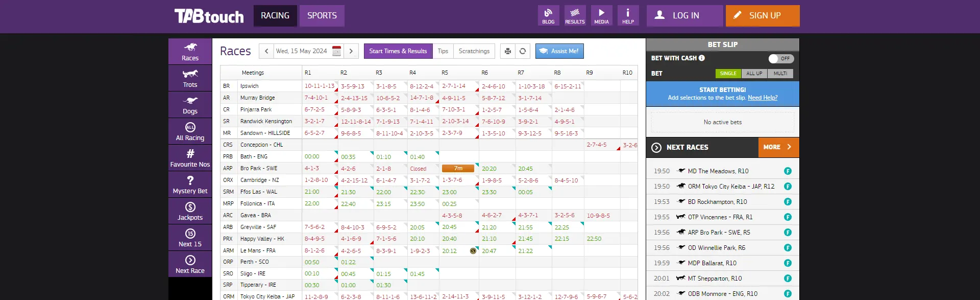Select the MULTI bet type

[780, 74]
